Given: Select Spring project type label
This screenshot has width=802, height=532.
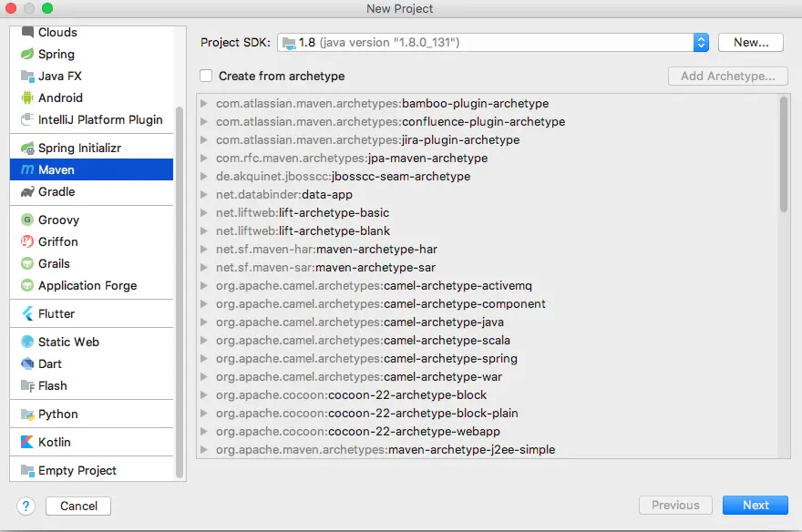Looking at the screenshot, I should 57,54.
